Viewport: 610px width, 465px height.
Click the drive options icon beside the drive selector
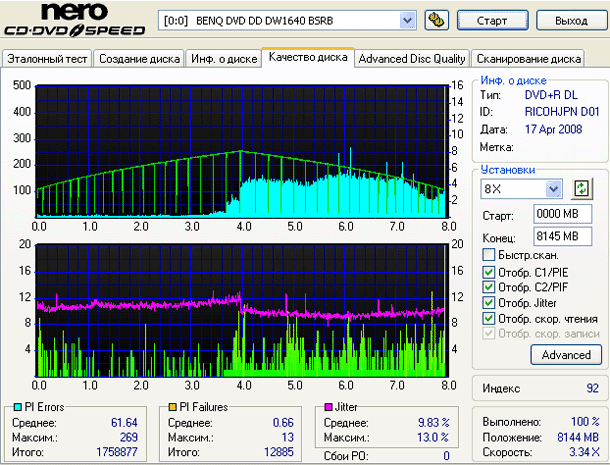(436, 20)
